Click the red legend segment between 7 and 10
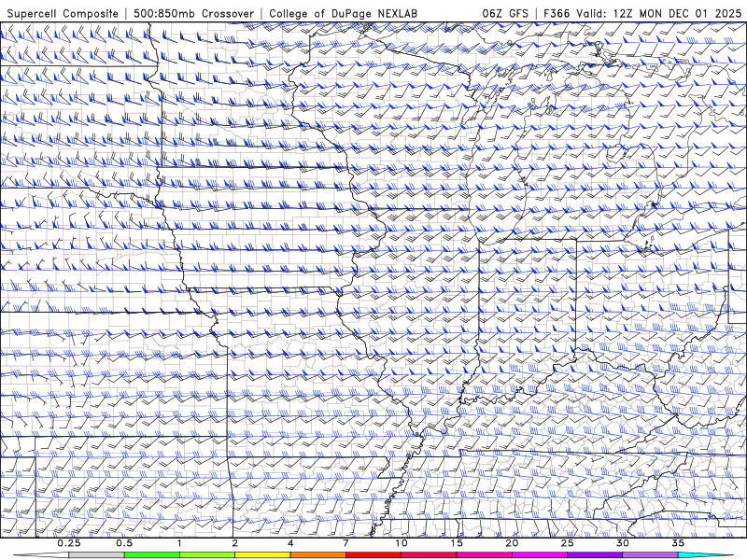747x560 pixels. [373, 555]
